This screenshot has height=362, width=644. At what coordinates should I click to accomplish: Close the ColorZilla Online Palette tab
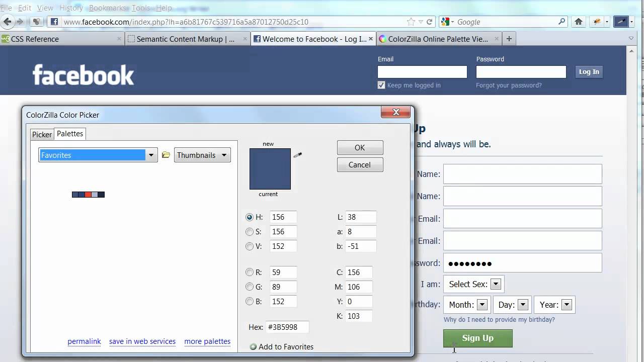497,39
